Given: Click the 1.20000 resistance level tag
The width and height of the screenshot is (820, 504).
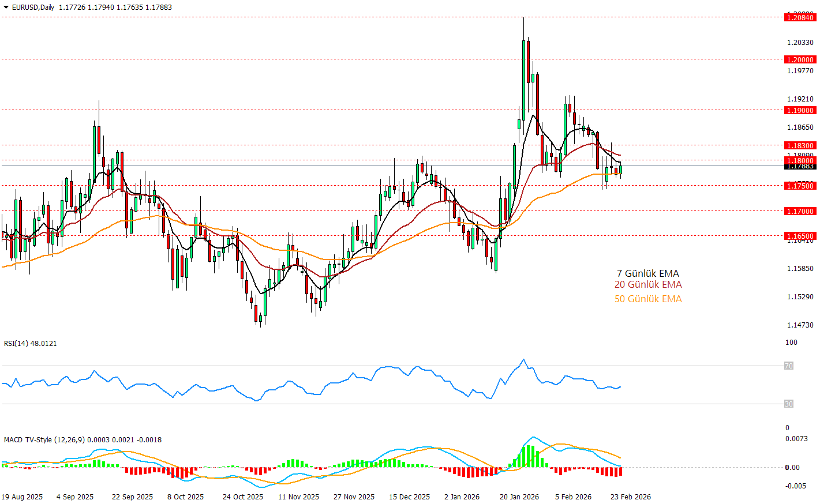Looking at the screenshot, I should coord(800,59).
